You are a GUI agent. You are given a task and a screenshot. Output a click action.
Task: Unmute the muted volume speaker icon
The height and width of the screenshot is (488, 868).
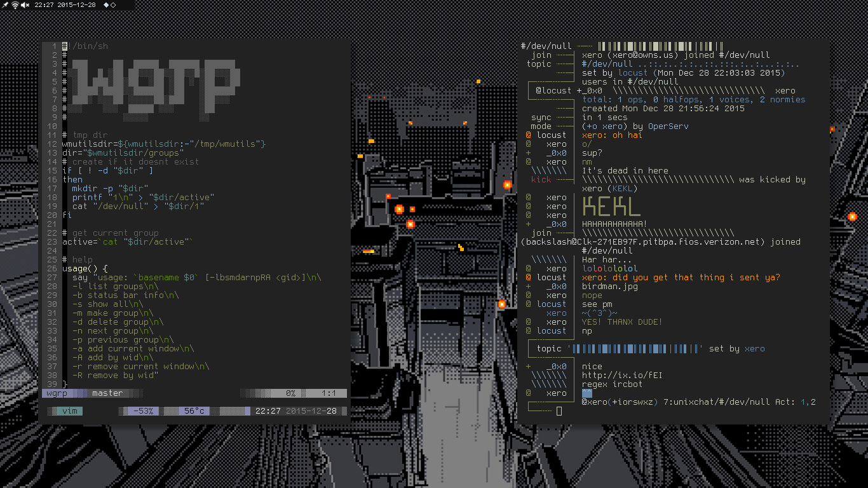[x=25, y=5]
